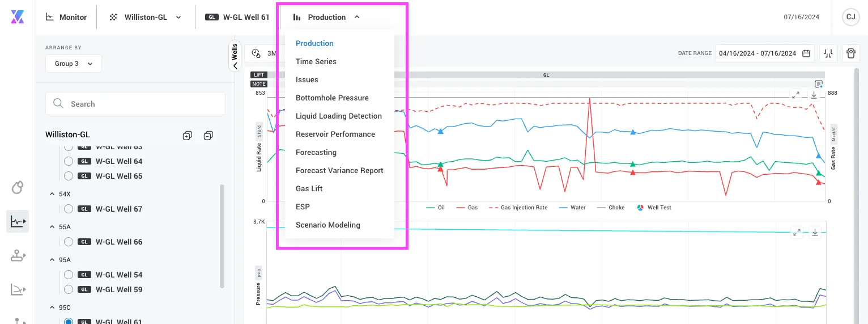Click the active monitor chart sidebar icon
Screen dimensions: 868x324
point(18,221)
